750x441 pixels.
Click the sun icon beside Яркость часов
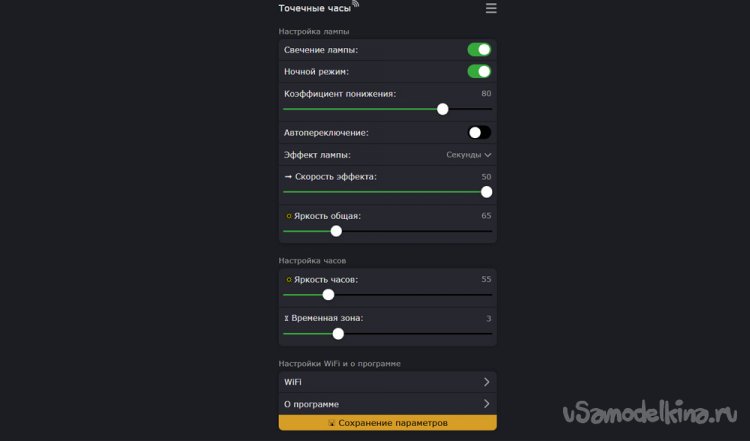pos(289,280)
